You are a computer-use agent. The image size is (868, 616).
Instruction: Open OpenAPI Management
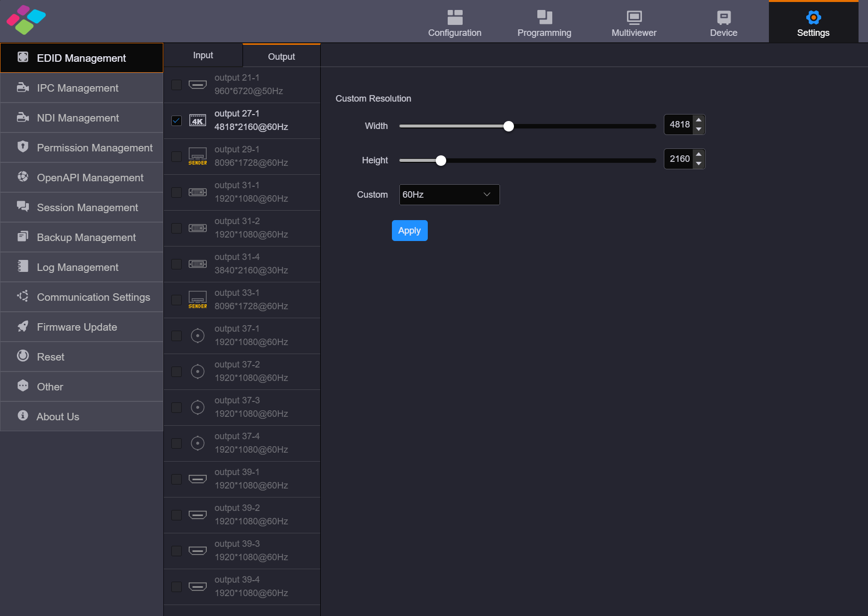click(x=90, y=177)
